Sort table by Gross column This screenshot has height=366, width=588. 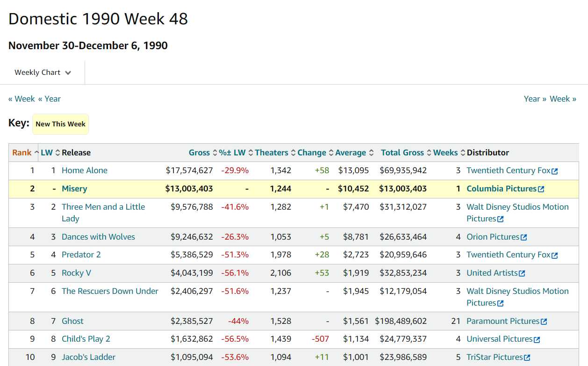pyautogui.click(x=203, y=153)
